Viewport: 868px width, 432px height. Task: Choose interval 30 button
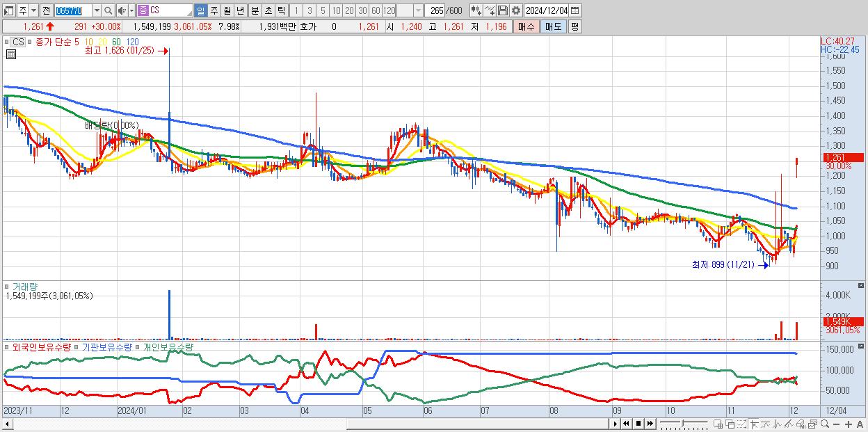362,10
